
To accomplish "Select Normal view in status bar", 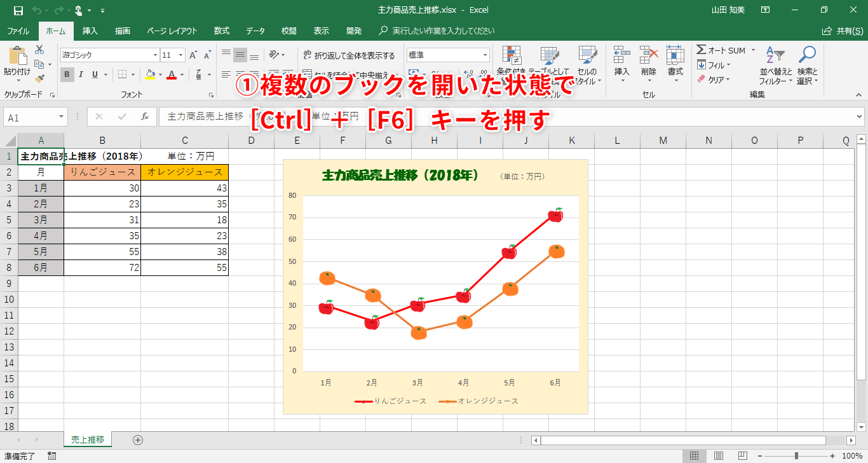I will coord(695,455).
